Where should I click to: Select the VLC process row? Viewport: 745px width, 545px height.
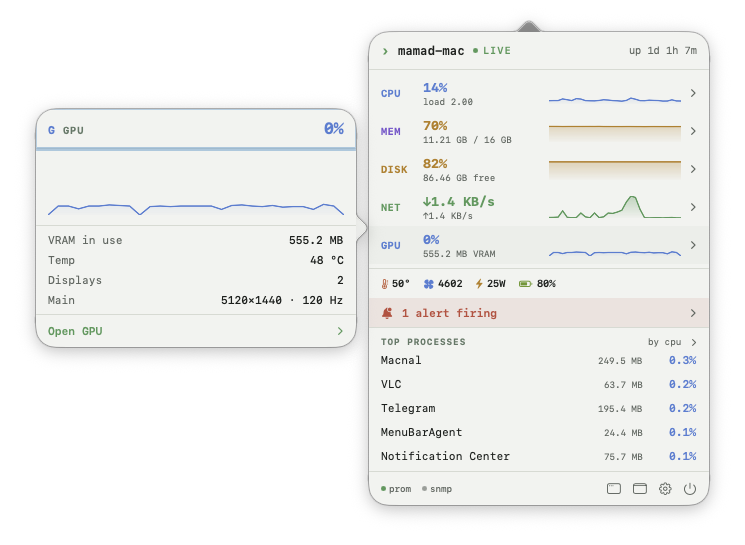click(539, 384)
